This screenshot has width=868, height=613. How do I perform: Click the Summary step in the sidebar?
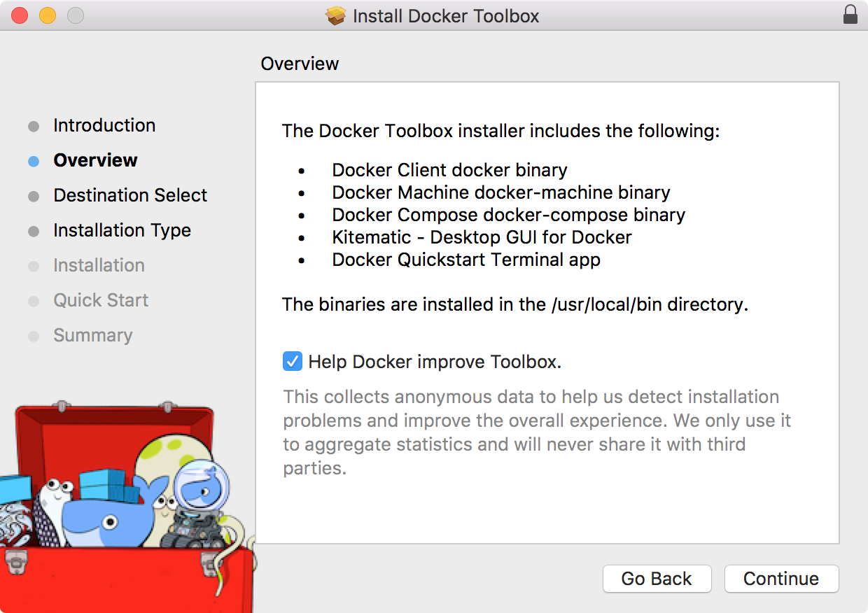tap(92, 336)
